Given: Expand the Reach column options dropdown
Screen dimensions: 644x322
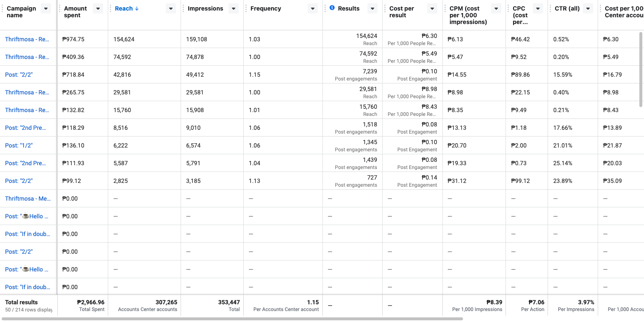Looking at the screenshot, I should click(170, 8).
